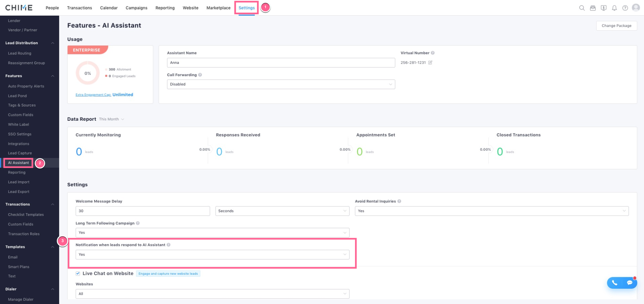Click the Assistant Name input field
The height and width of the screenshot is (304, 644).
281,63
